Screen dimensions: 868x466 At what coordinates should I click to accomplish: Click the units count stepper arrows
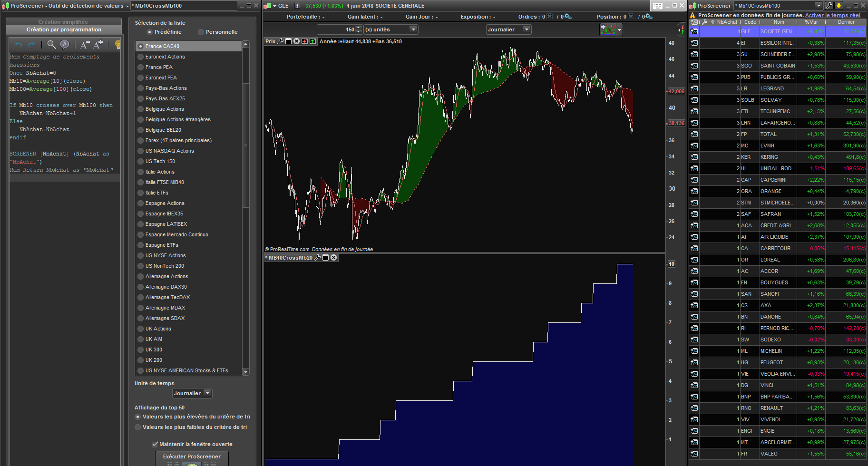click(359, 29)
